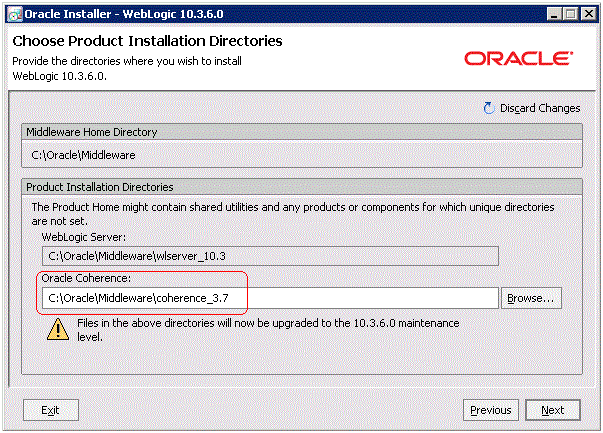Click the Middleware Home Directory header
The height and width of the screenshot is (433, 603).
point(302,132)
